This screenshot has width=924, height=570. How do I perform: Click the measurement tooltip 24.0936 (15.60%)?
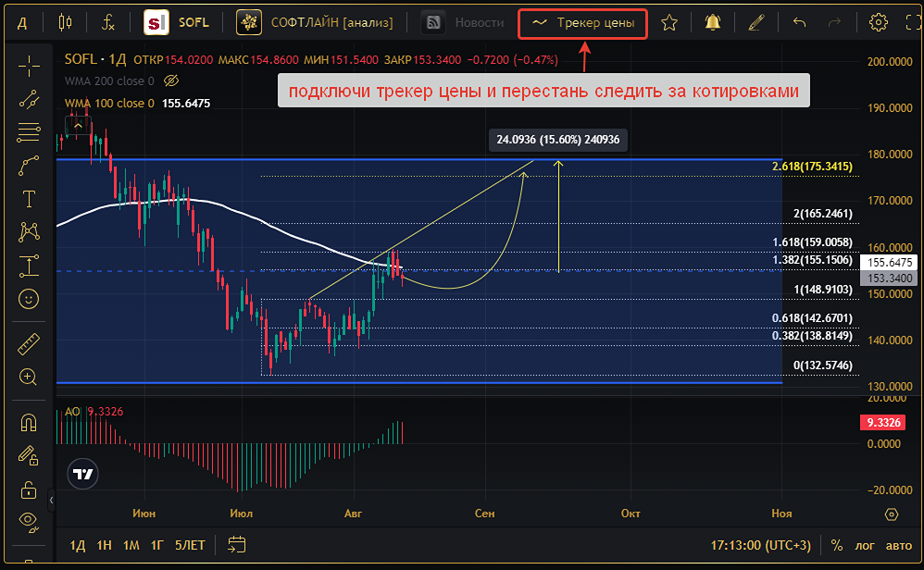click(558, 140)
